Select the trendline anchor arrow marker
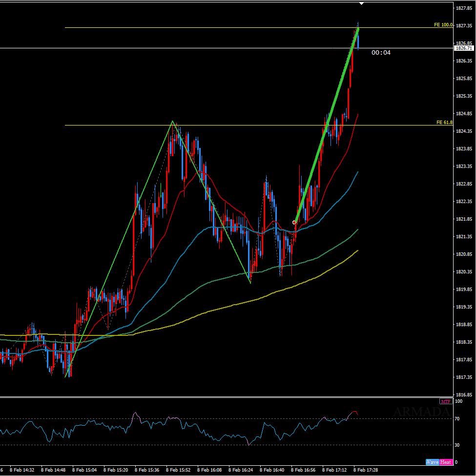This screenshot has width=476, height=476. click(x=294, y=223)
